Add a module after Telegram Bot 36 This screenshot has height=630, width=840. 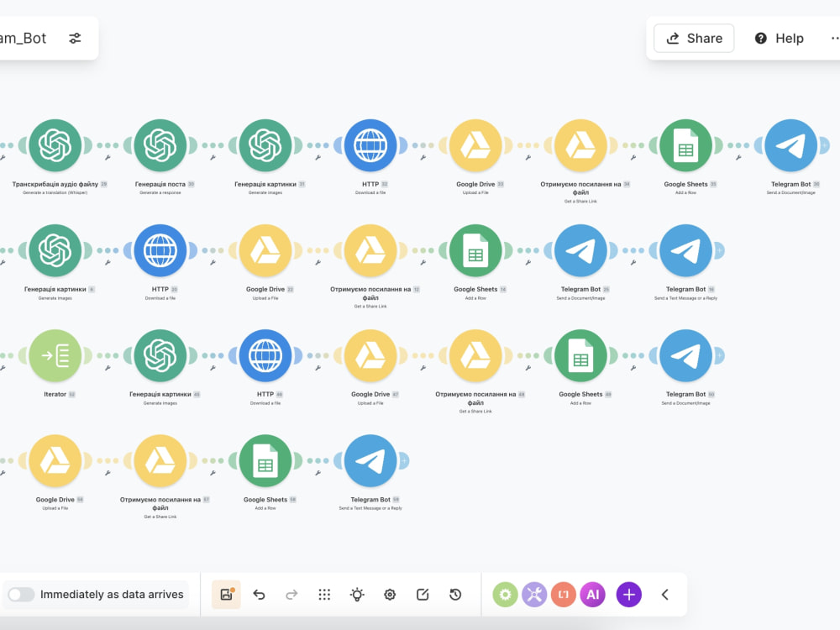pyautogui.click(x=825, y=145)
